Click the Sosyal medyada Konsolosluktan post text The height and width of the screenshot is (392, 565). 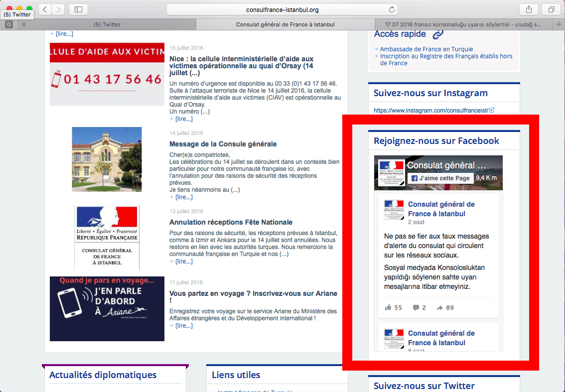click(434, 277)
